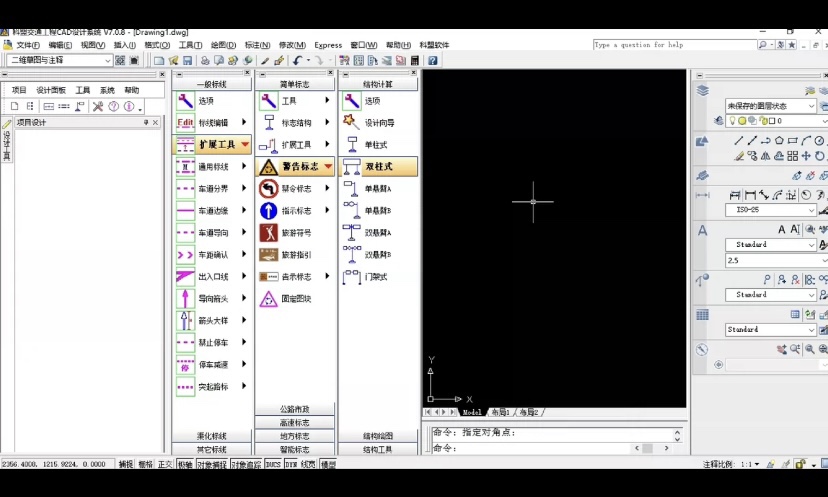The width and height of the screenshot is (828, 497).
Task: Click the 标线编辑 Edit icon
Action: 185,123
